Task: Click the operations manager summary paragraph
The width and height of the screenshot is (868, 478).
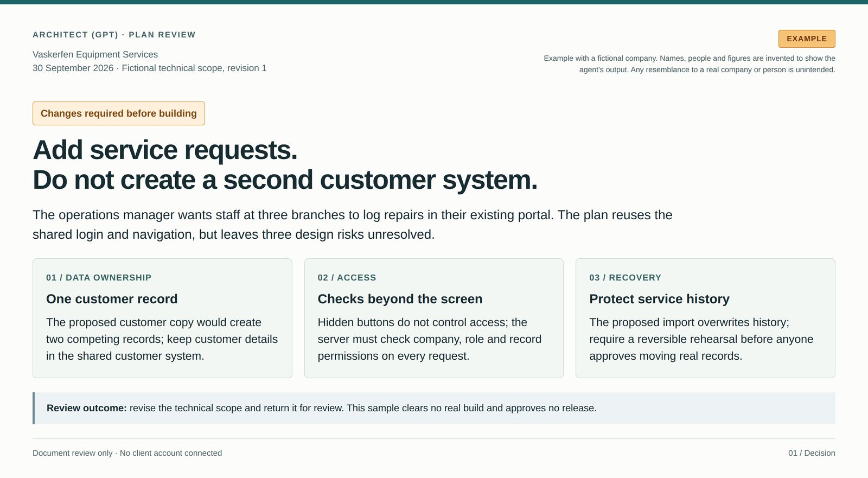Action: (x=353, y=225)
